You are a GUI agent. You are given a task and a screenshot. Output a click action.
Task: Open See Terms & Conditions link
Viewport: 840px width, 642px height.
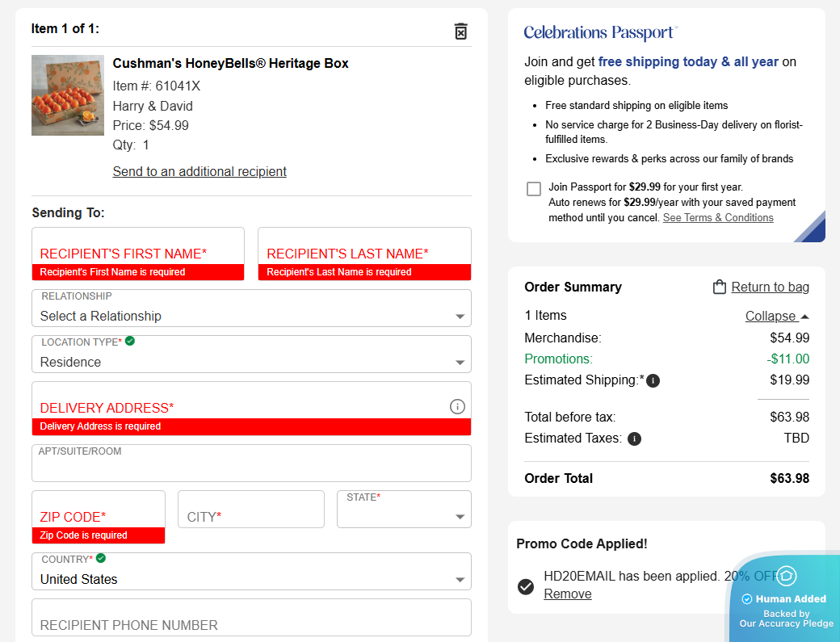[718, 218]
